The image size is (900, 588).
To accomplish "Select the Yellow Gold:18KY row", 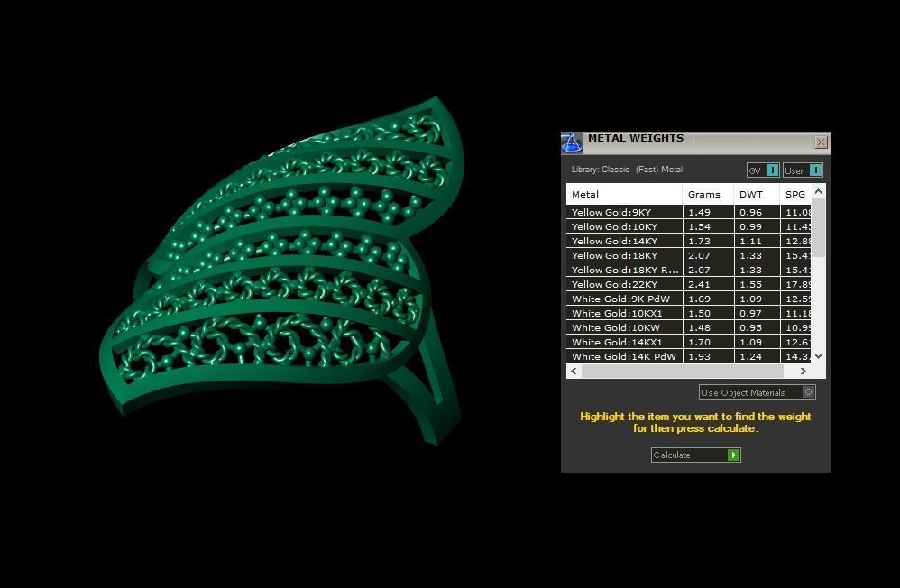I will (689, 255).
